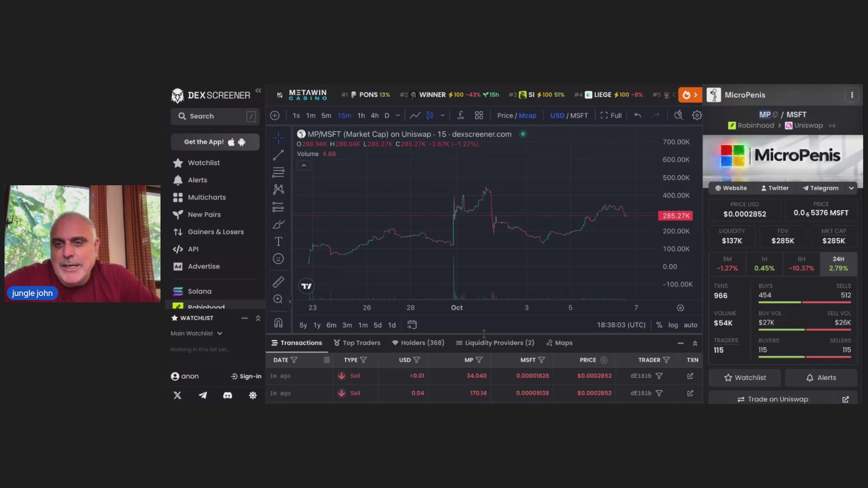868x488 pixels.
Task: Open the indicators fx button
Action: pyautogui.click(x=460, y=116)
